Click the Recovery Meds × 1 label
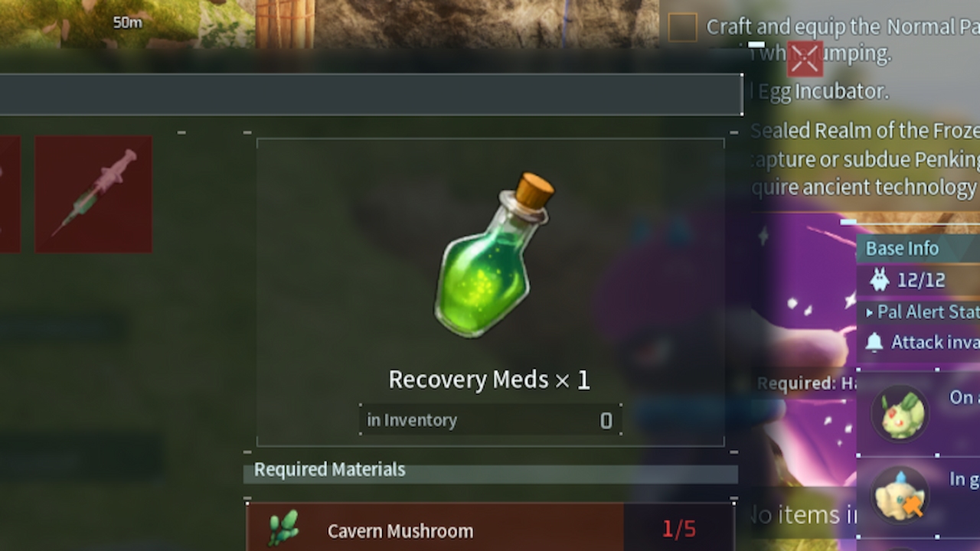The image size is (980, 551). point(489,380)
